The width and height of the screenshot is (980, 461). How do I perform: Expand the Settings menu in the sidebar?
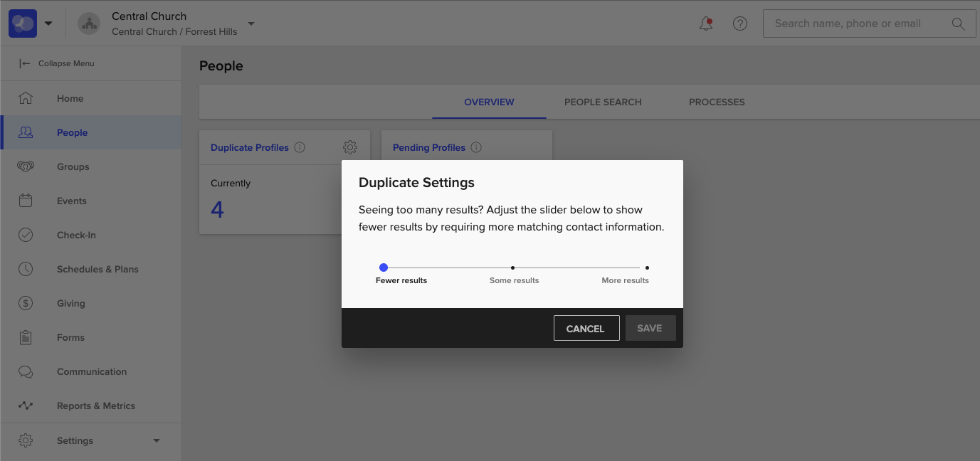point(156,440)
